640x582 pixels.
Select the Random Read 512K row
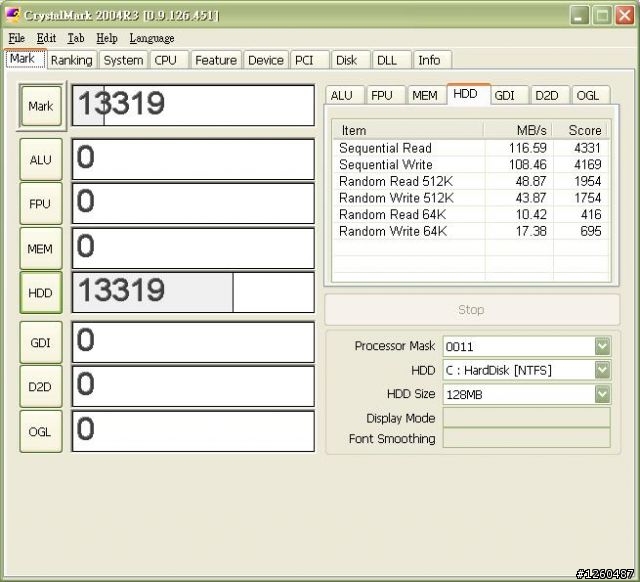click(x=471, y=181)
